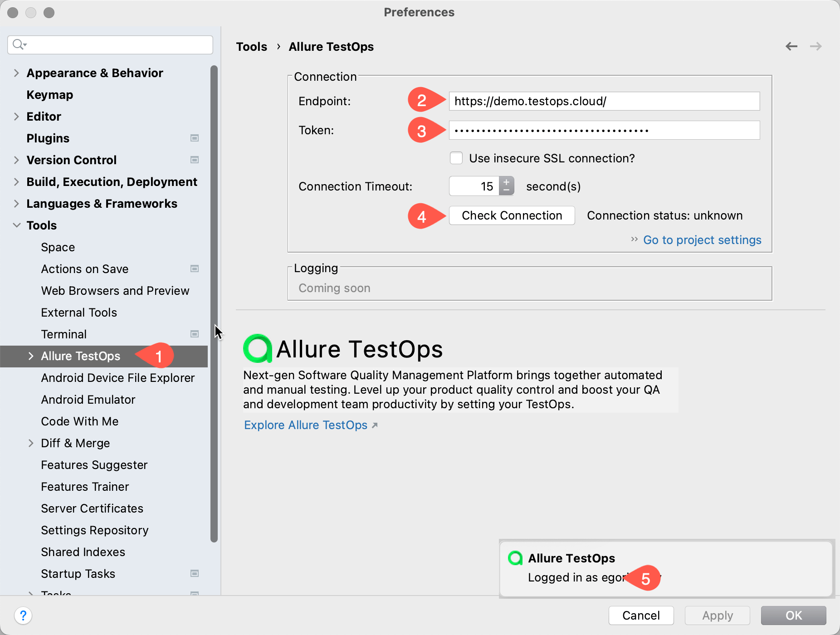The height and width of the screenshot is (635, 840).
Task: Decrease Connection Timeout with minus stepper
Action: click(x=506, y=190)
